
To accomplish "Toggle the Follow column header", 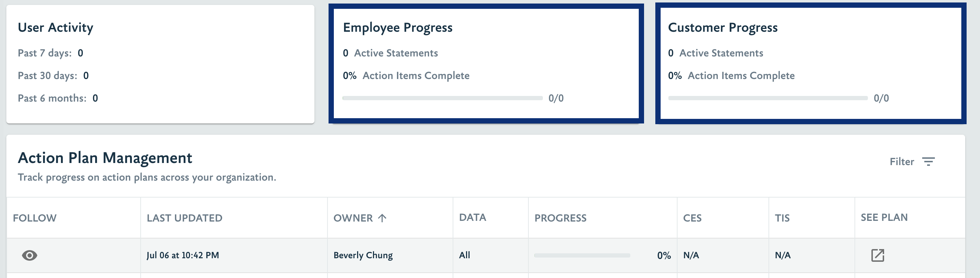I will point(34,218).
